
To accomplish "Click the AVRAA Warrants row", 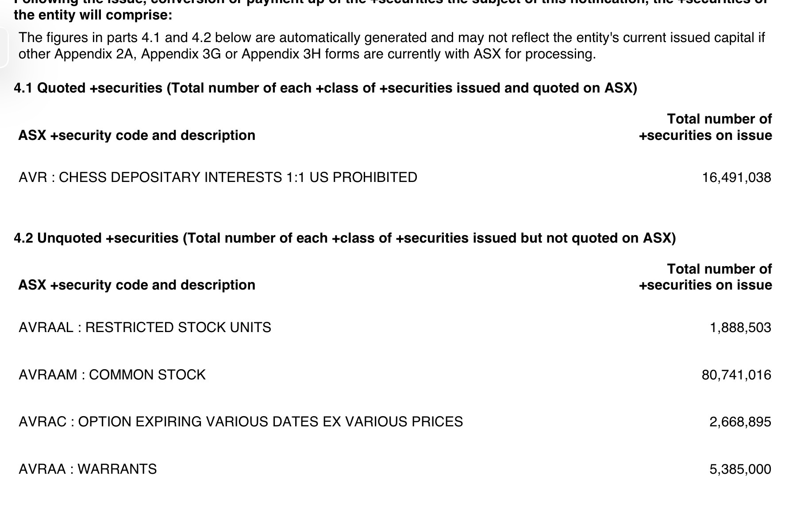I will (x=88, y=469).
